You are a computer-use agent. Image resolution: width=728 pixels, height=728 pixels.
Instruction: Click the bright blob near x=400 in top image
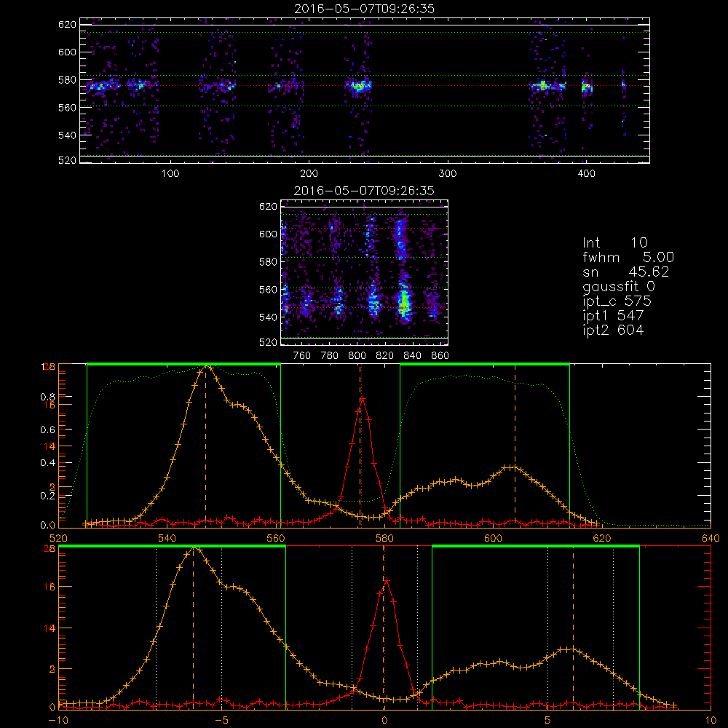click(587, 87)
